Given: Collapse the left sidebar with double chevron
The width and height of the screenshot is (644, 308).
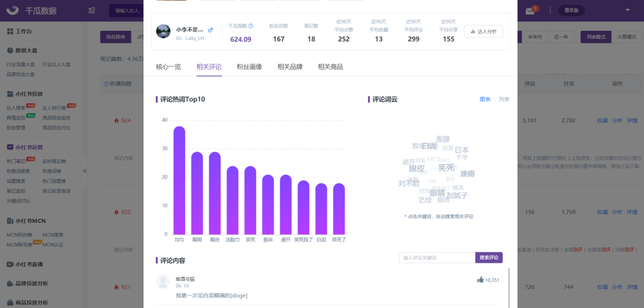Looking at the screenshot, I should (85, 171).
